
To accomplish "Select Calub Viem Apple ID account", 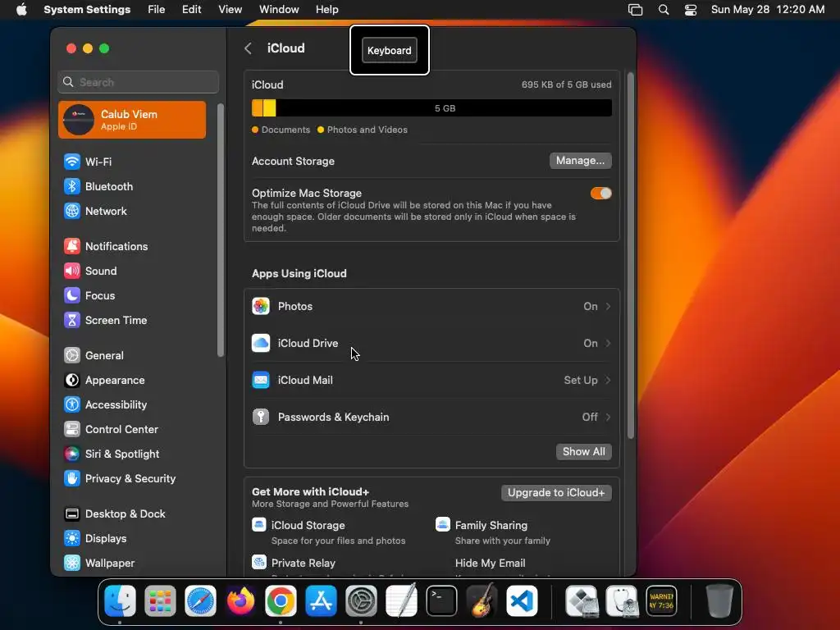I will click(x=132, y=120).
